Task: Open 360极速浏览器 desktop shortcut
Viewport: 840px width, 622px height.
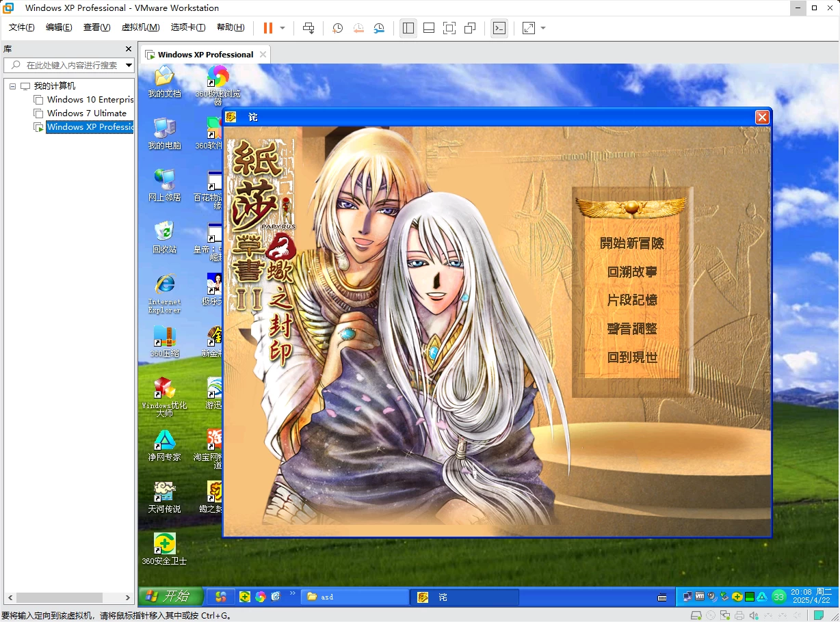Action: point(218,85)
